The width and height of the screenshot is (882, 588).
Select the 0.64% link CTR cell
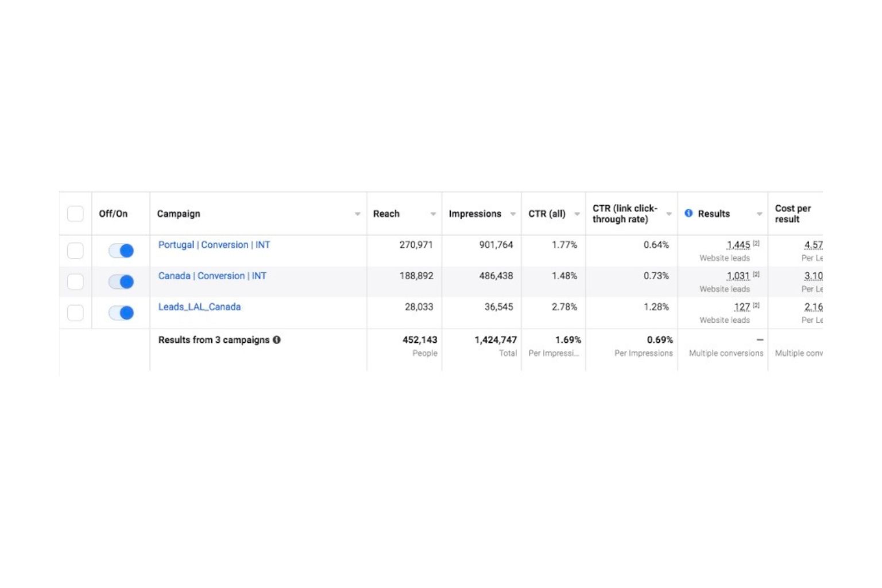(x=656, y=245)
